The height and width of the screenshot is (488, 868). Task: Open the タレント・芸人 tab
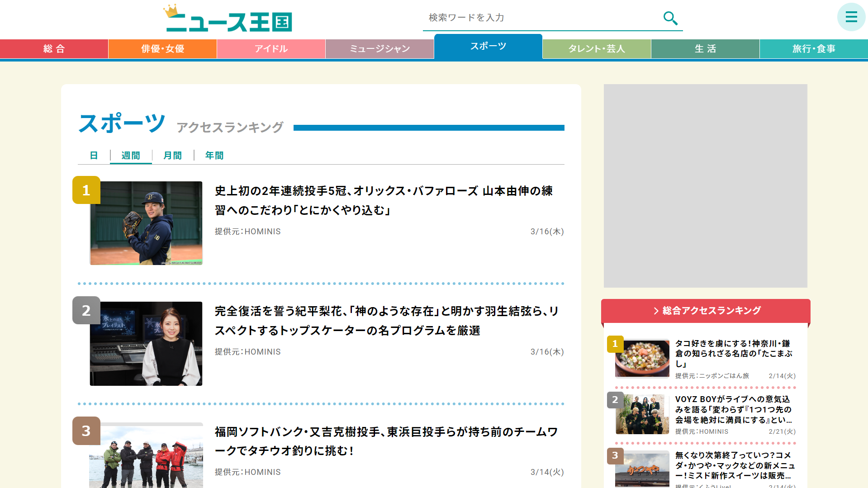tap(597, 49)
